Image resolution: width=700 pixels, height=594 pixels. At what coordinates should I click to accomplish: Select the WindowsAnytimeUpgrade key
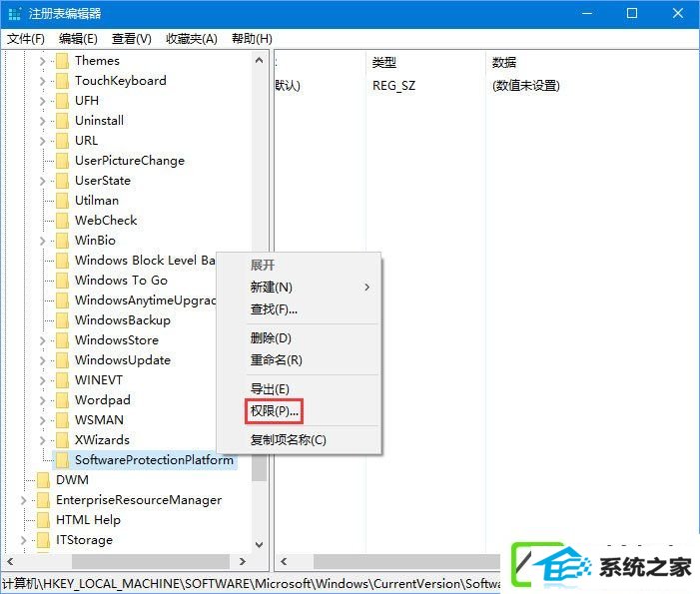pyautogui.click(x=145, y=300)
